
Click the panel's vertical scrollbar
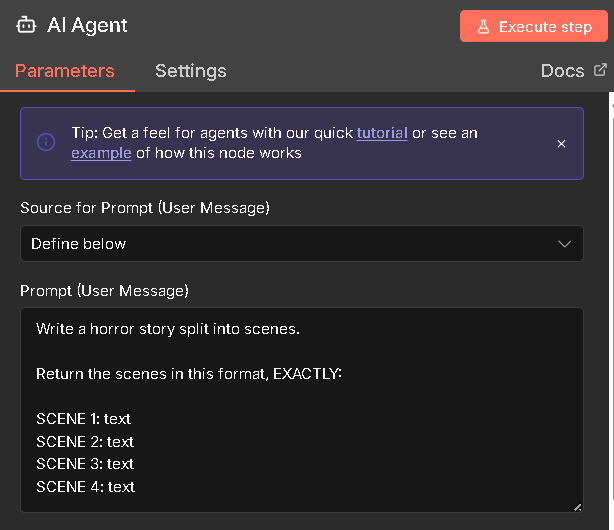(610, 300)
